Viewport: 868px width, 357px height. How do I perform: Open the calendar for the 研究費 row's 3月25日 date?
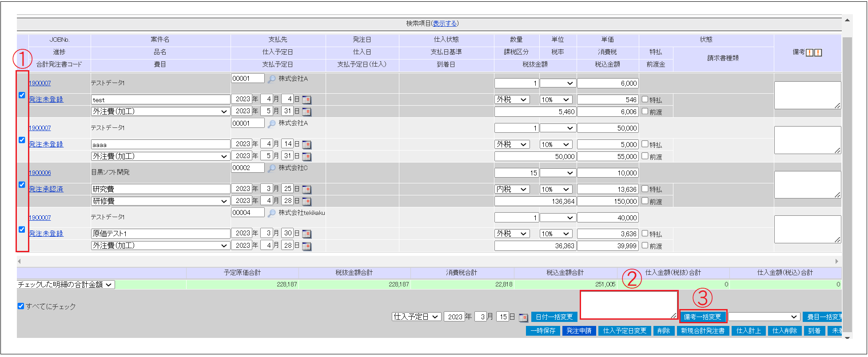[307, 190]
